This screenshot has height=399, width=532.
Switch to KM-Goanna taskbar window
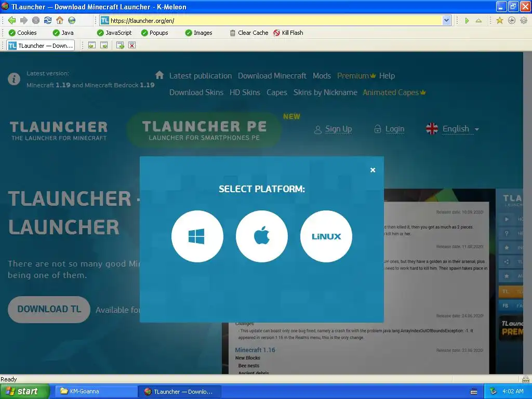[95, 392]
